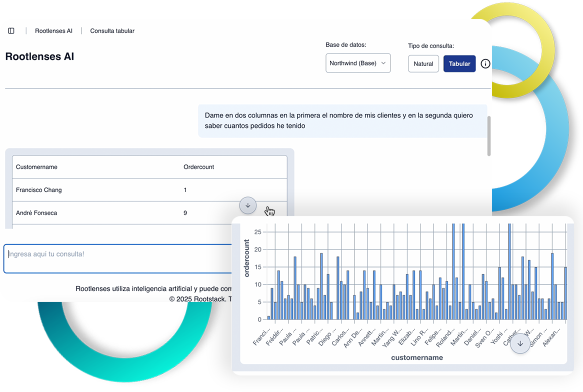Screen dimensions: 583x392
Task: Toggle the sidebar panel icon
Action: tap(11, 31)
